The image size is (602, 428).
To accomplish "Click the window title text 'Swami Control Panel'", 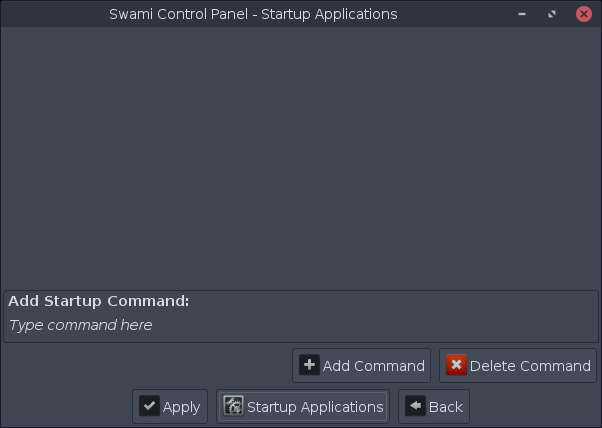I will (178, 14).
